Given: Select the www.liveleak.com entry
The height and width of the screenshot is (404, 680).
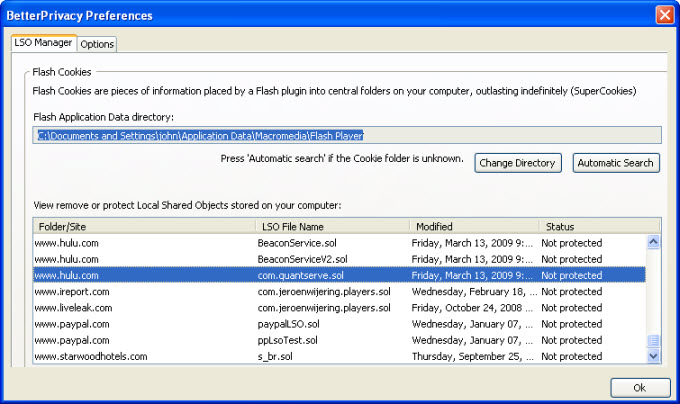Looking at the screenshot, I should click(339, 308).
